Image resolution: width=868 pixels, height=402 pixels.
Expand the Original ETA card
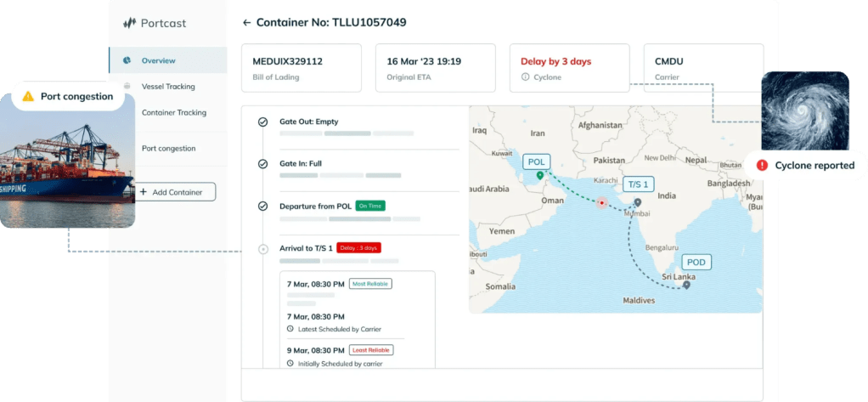(435, 68)
